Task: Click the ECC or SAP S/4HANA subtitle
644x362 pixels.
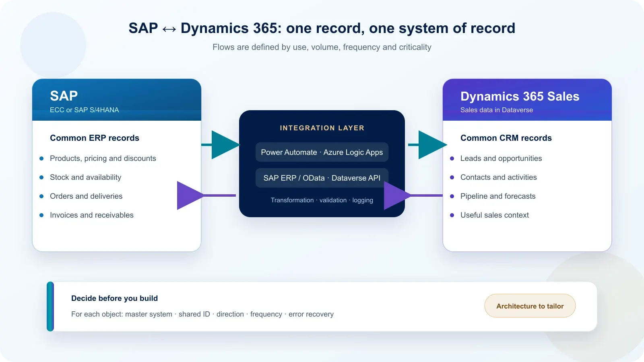Action: (85, 110)
